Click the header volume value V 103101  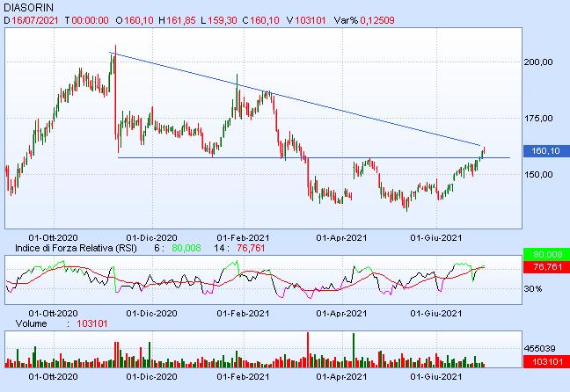306,20
